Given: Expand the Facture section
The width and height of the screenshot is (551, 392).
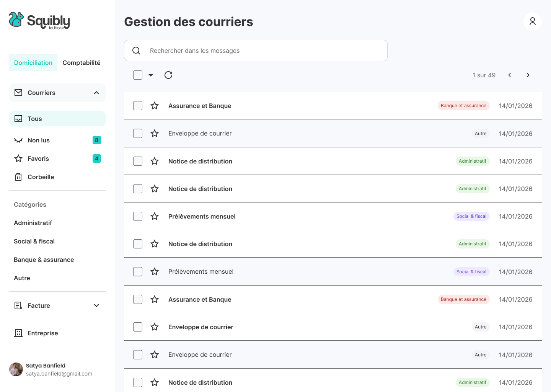Looking at the screenshot, I should click(96, 305).
